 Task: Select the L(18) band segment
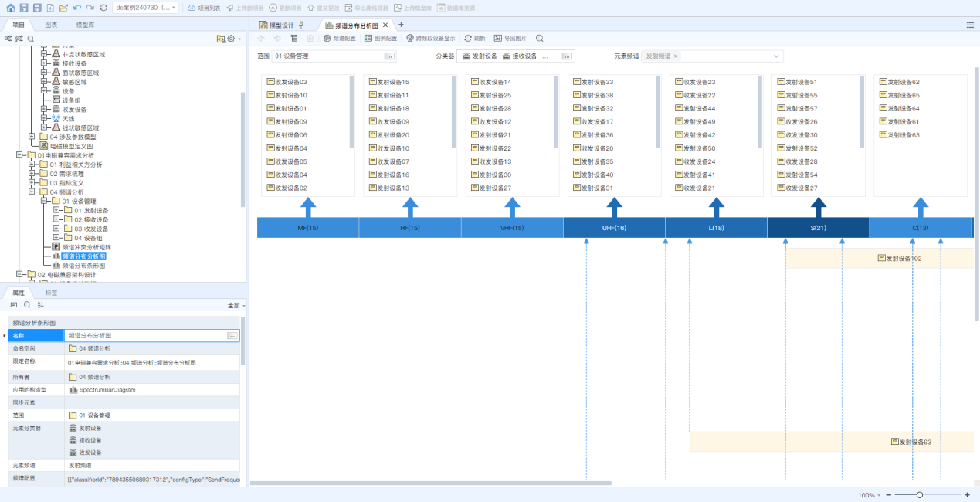pyautogui.click(x=716, y=228)
